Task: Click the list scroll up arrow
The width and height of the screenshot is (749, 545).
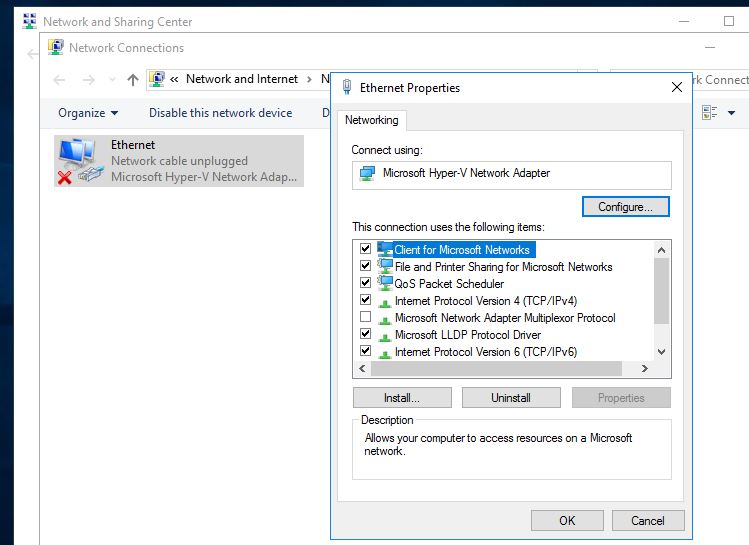Action: 662,250
